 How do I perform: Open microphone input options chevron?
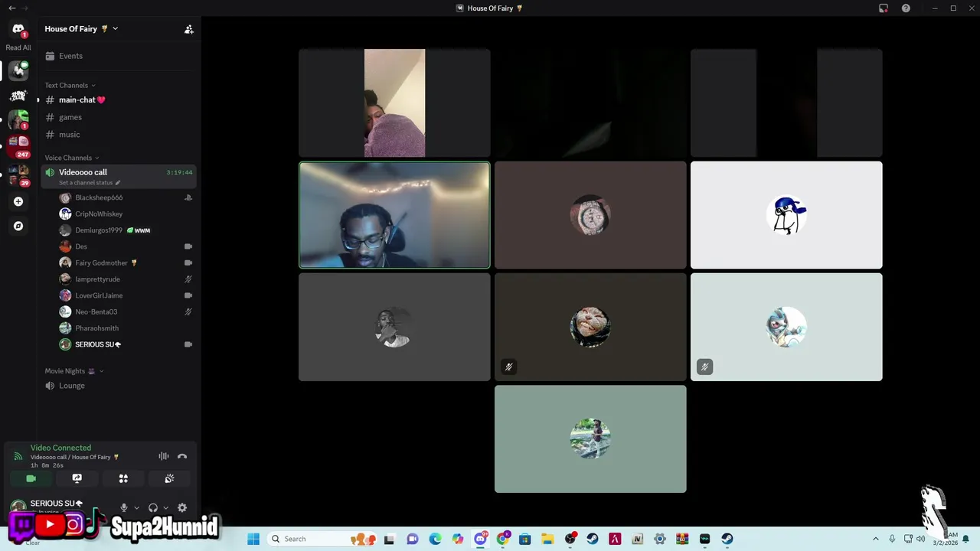[136, 507]
